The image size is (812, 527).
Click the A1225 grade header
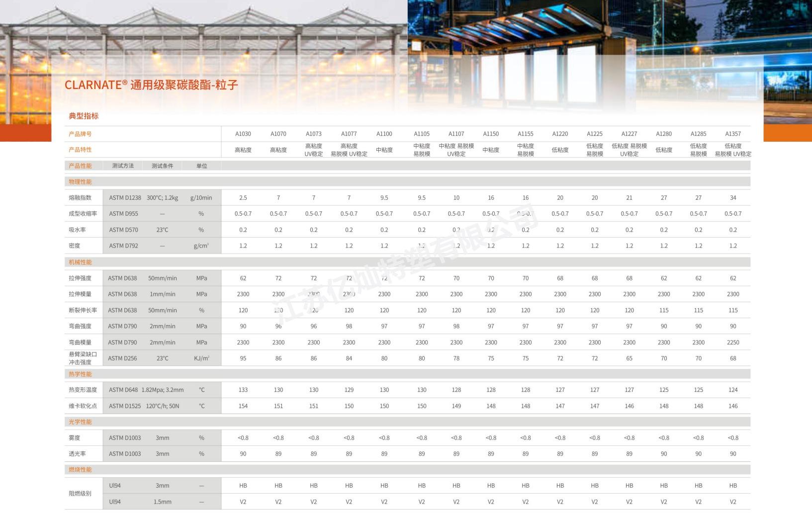(x=595, y=134)
